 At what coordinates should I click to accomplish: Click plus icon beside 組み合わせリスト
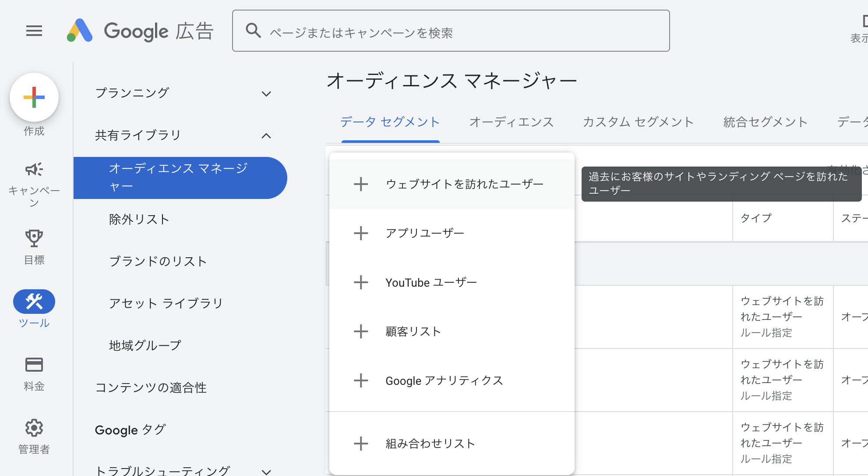(x=361, y=444)
